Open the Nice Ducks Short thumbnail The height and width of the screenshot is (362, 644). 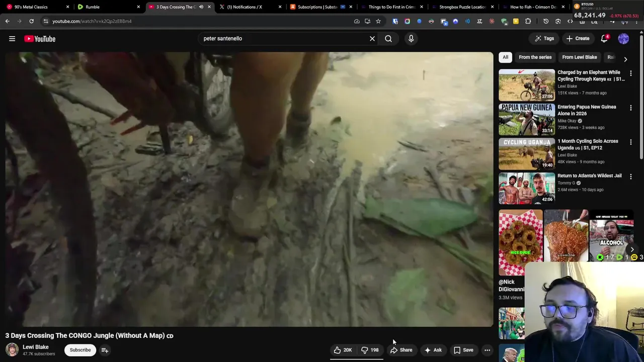[x=521, y=243]
